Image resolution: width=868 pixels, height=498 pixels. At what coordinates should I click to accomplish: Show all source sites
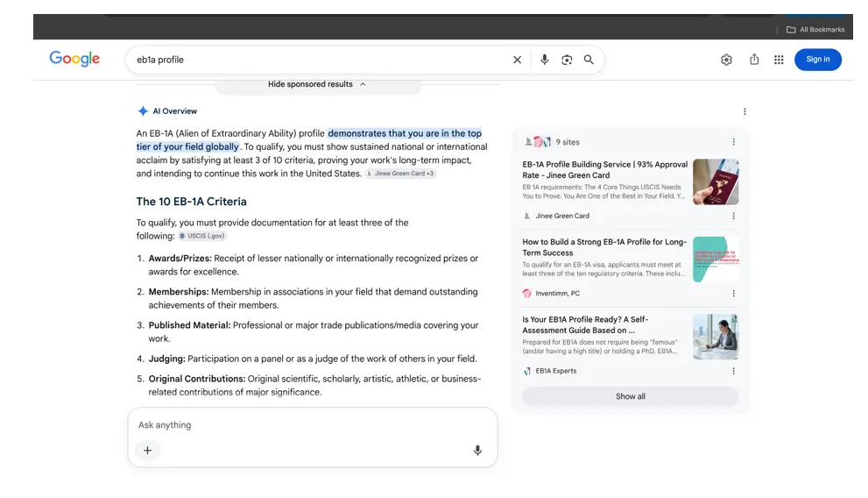point(630,396)
